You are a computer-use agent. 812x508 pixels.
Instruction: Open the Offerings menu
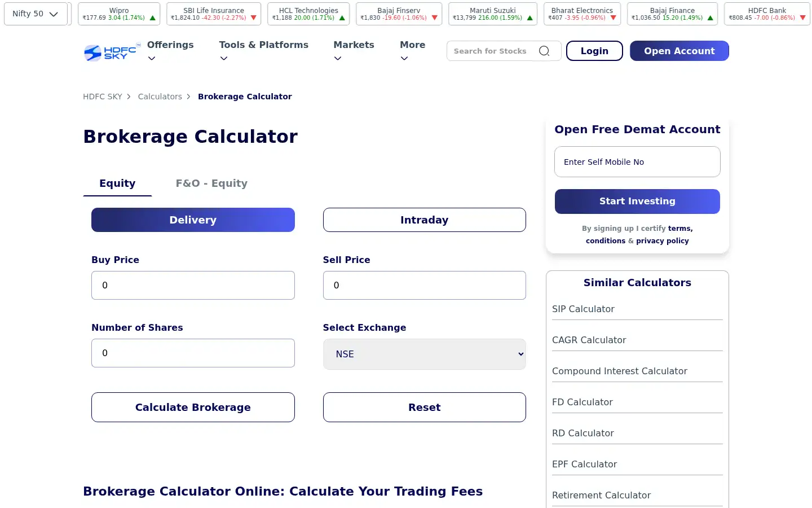tap(170, 45)
